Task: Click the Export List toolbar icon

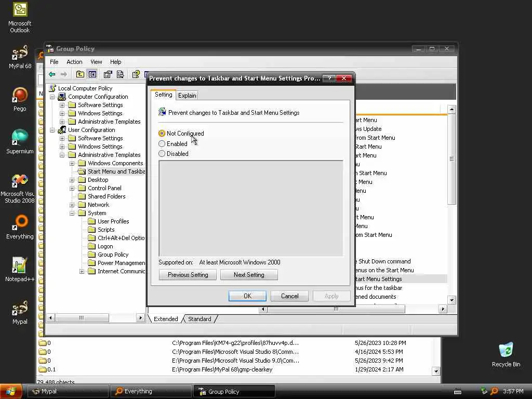Action: pyautogui.click(x=121, y=74)
